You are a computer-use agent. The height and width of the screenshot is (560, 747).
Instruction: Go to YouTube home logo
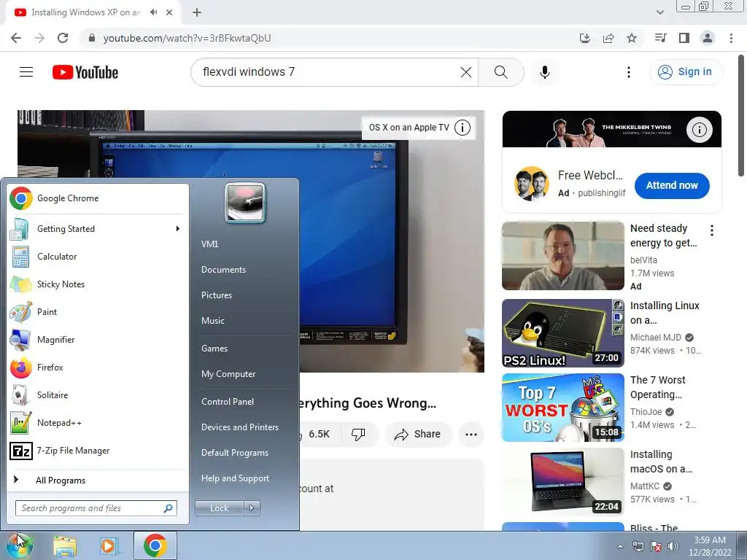click(x=85, y=72)
